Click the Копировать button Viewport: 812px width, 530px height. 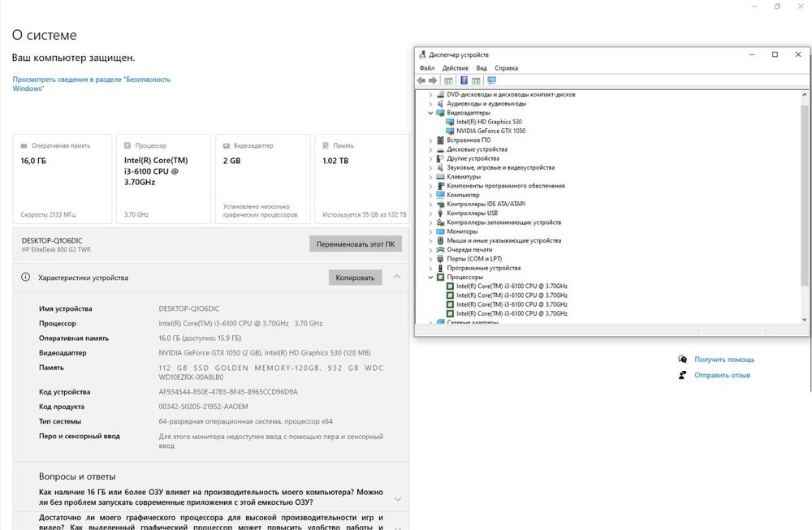[x=356, y=278]
